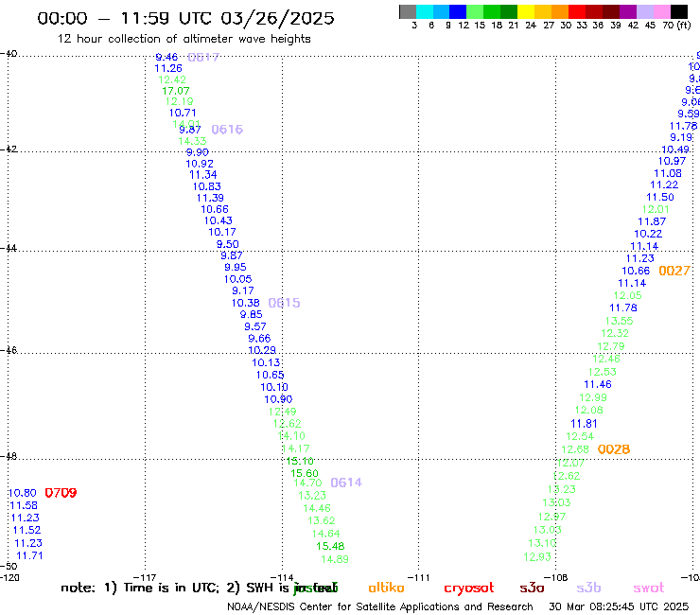The width and height of the screenshot is (700, 615).
Task: Click the 12.49 light green value
Action: tap(282, 412)
